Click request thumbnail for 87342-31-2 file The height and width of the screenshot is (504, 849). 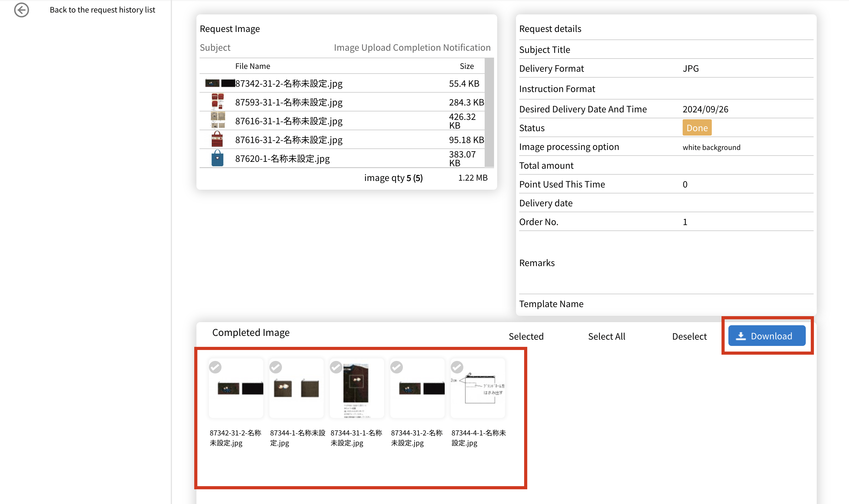[220, 83]
